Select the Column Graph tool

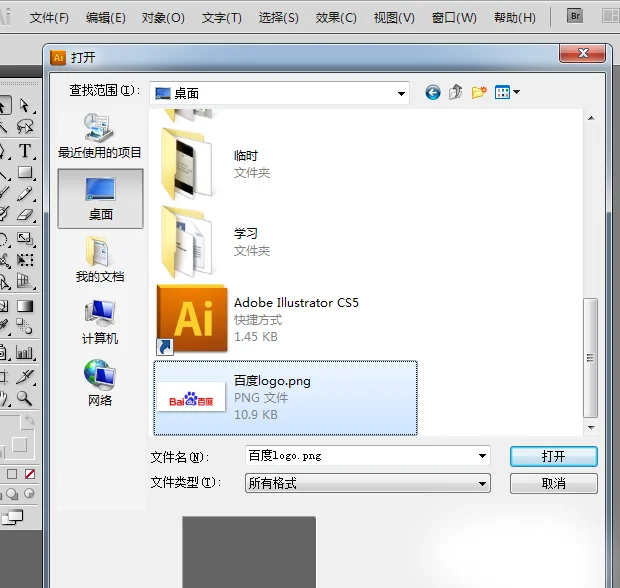[x=25, y=352]
